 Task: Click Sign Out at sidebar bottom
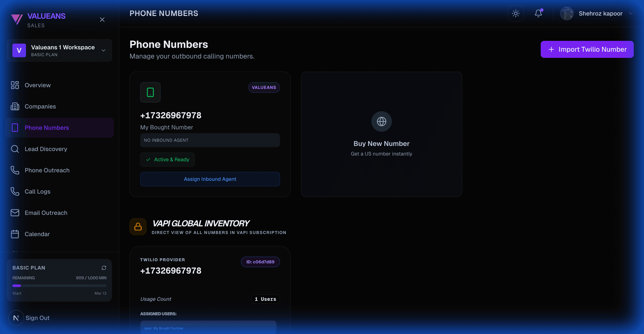click(x=37, y=318)
